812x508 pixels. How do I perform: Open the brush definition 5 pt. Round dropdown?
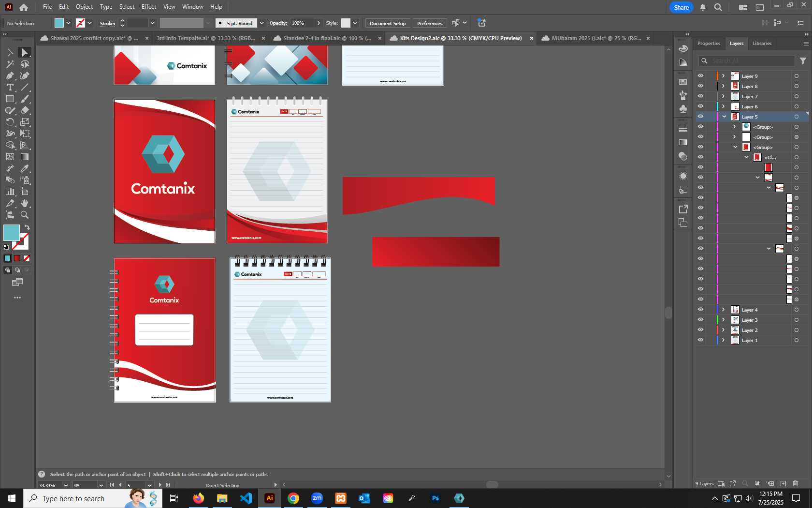click(261, 23)
